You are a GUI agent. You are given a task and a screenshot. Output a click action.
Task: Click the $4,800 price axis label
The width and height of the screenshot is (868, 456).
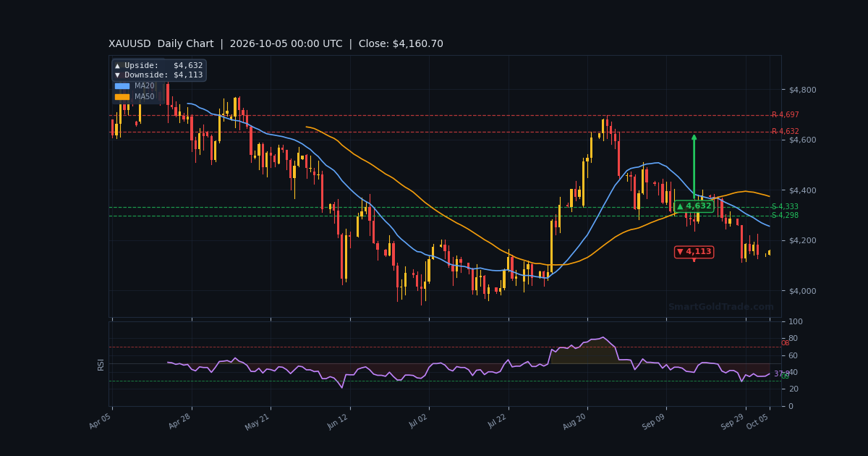tap(802, 90)
